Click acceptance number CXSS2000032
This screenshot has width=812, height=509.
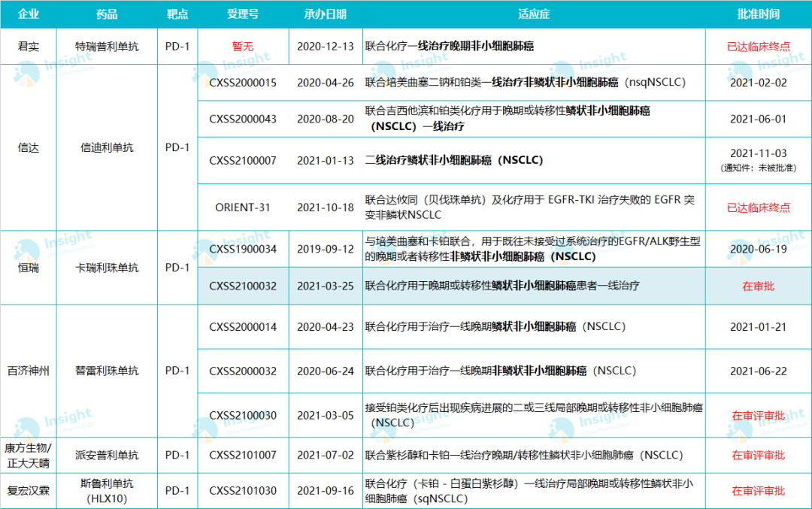(243, 371)
